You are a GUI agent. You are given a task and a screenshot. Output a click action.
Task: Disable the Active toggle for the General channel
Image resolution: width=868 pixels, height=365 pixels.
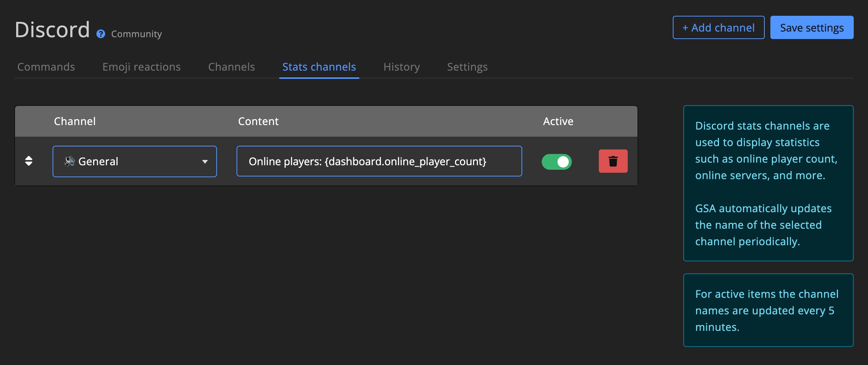click(557, 161)
